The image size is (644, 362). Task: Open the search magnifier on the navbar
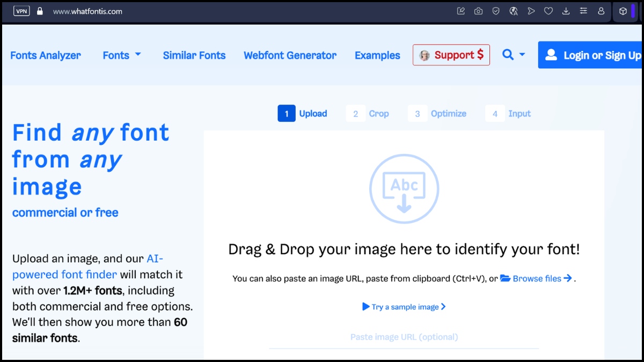click(508, 55)
